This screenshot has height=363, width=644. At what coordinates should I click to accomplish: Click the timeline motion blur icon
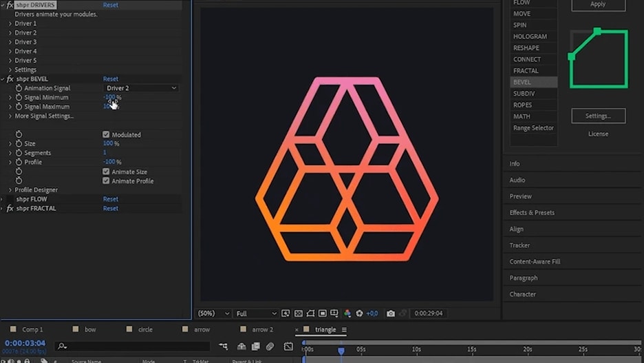(270, 346)
